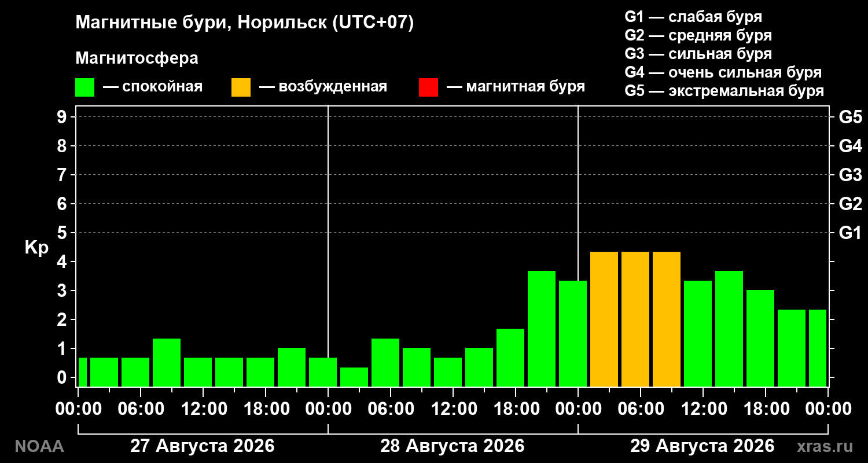Screen dimensions: 868x463
Task: Click the green calm magnetosphere legend swatch
Action: (x=84, y=87)
